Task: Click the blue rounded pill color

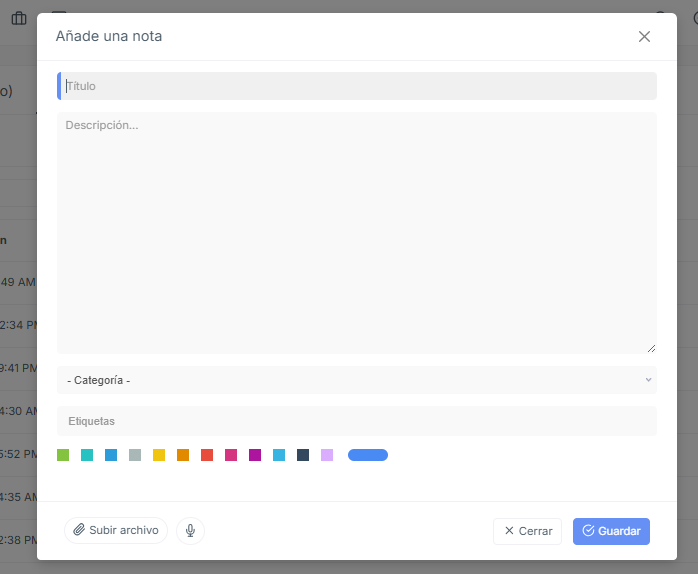Action: (x=368, y=455)
